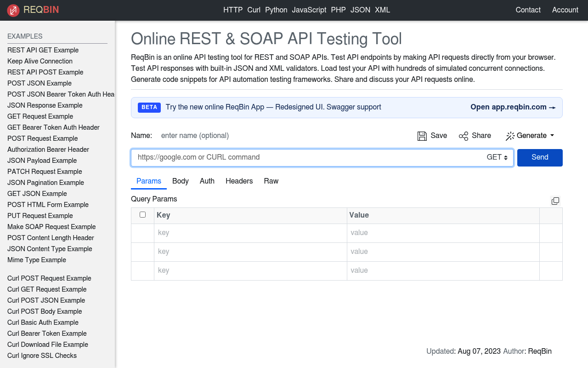Switch to the Body tab
Image resolution: width=588 pixels, height=368 pixels.
[181, 181]
